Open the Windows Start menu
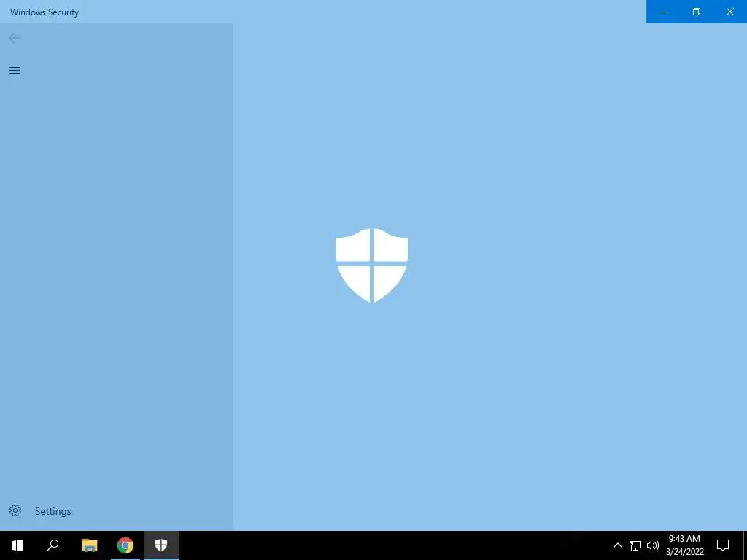The image size is (747, 560). point(18,545)
